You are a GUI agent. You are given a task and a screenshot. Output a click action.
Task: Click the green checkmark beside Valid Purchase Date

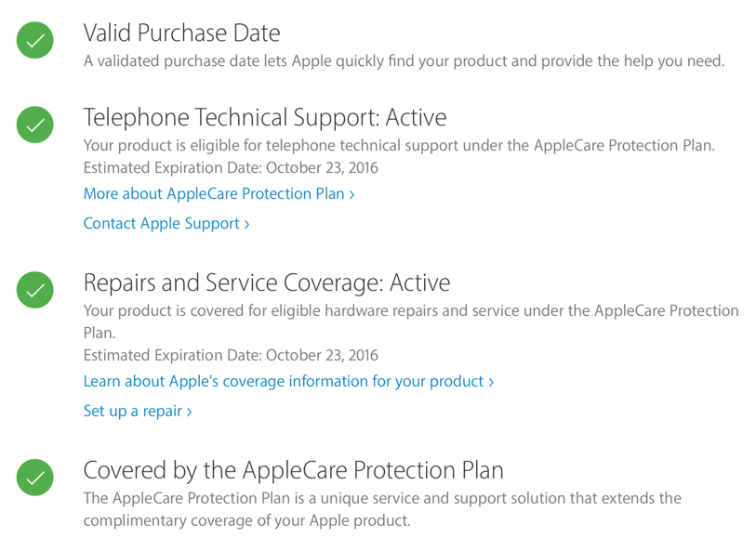click(x=35, y=41)
